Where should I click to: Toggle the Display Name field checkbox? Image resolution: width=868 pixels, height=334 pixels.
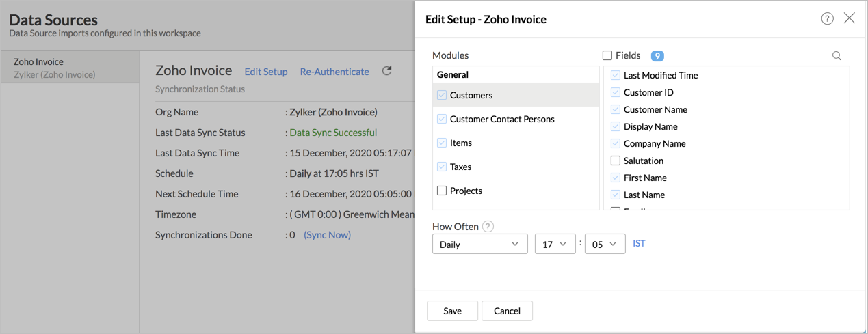pos(616,126)
